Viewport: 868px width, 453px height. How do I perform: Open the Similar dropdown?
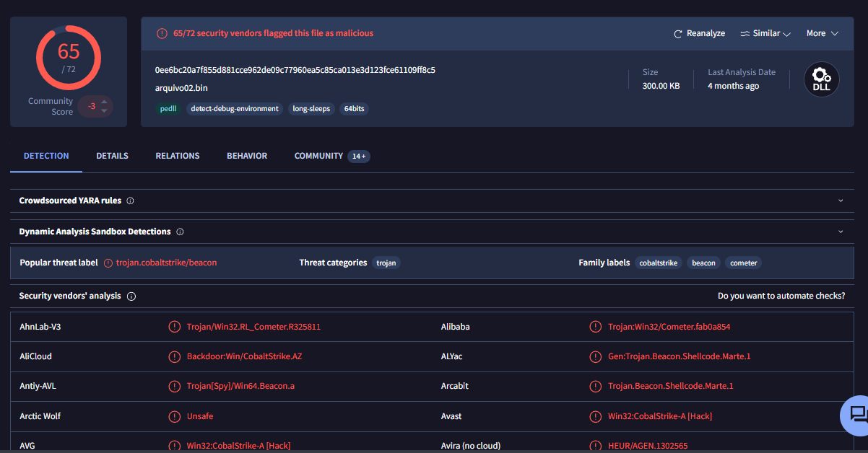(765, 34)
